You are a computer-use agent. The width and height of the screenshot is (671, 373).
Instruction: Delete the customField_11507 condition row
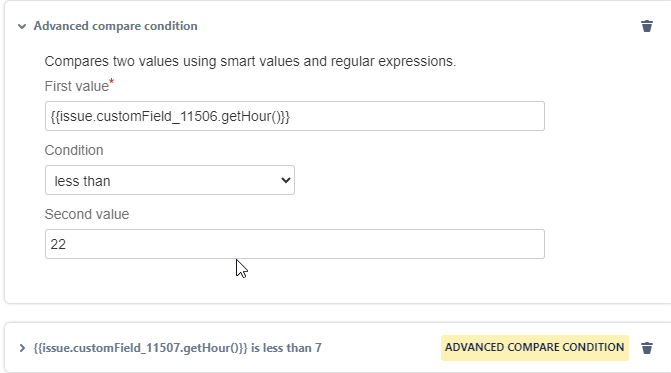(647, 348)
